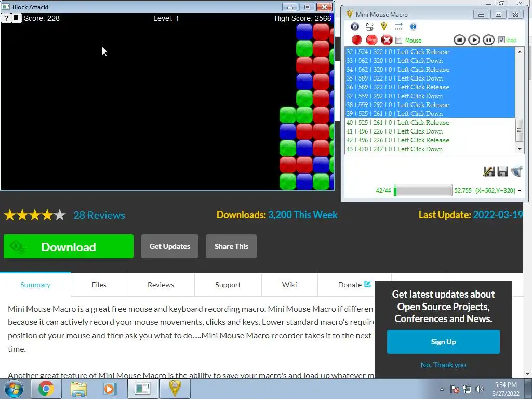
Task: Select macro row 32 Left Click Release
Action: (430, 52)
